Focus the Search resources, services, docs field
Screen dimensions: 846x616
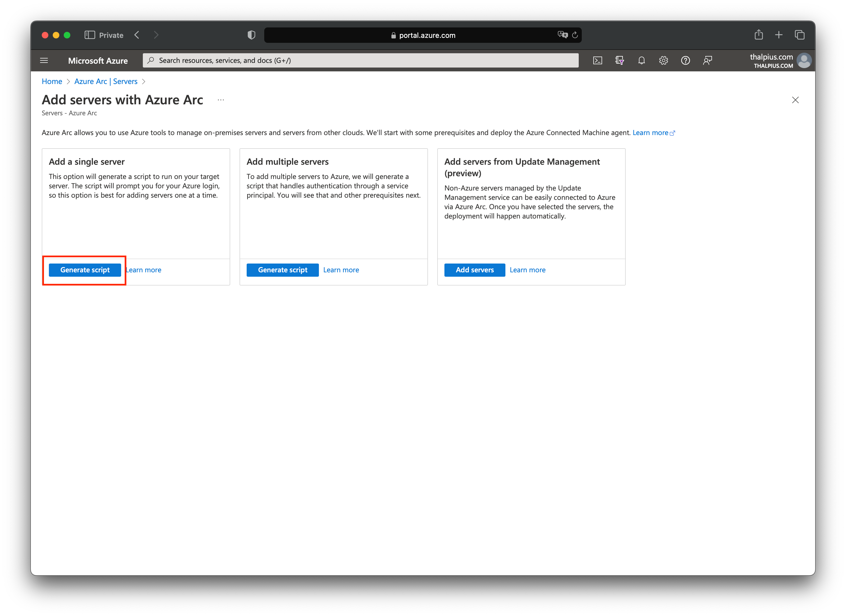pos(360,60)
